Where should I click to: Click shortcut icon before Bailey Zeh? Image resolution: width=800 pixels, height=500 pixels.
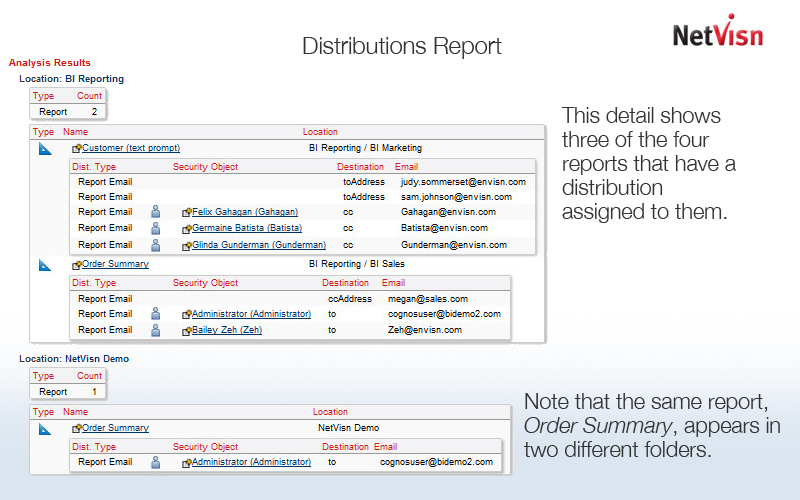tap(187, 331)
